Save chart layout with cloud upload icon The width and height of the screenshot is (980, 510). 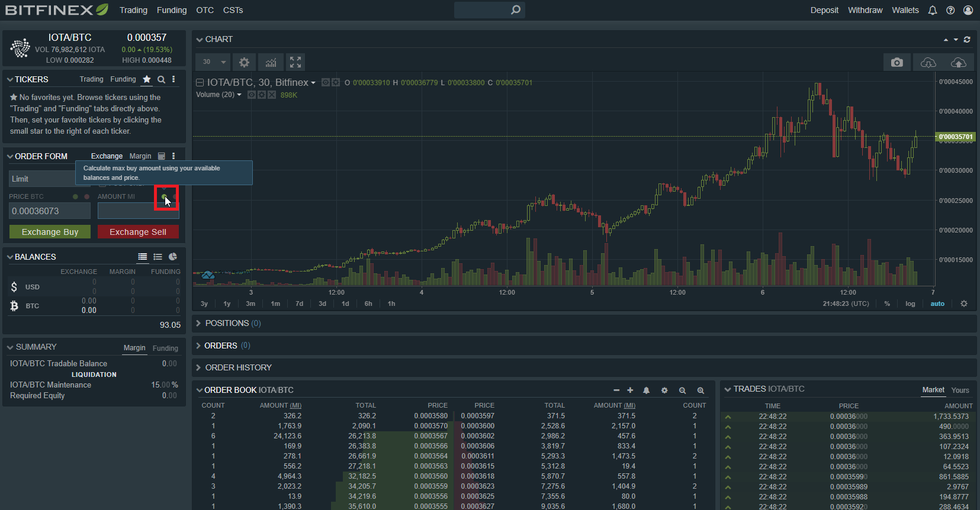(958, 62)
